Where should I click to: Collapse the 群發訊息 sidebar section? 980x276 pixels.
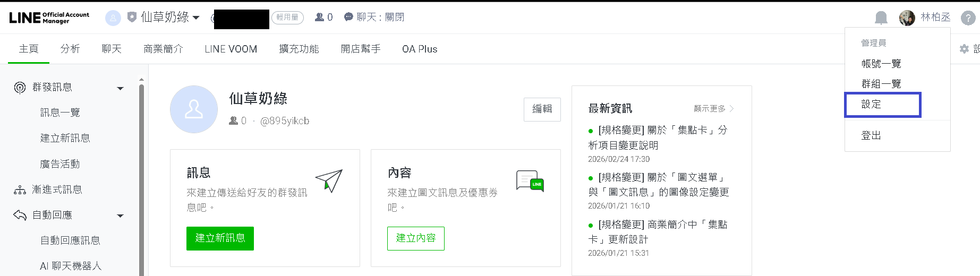(x=121, y=88)
